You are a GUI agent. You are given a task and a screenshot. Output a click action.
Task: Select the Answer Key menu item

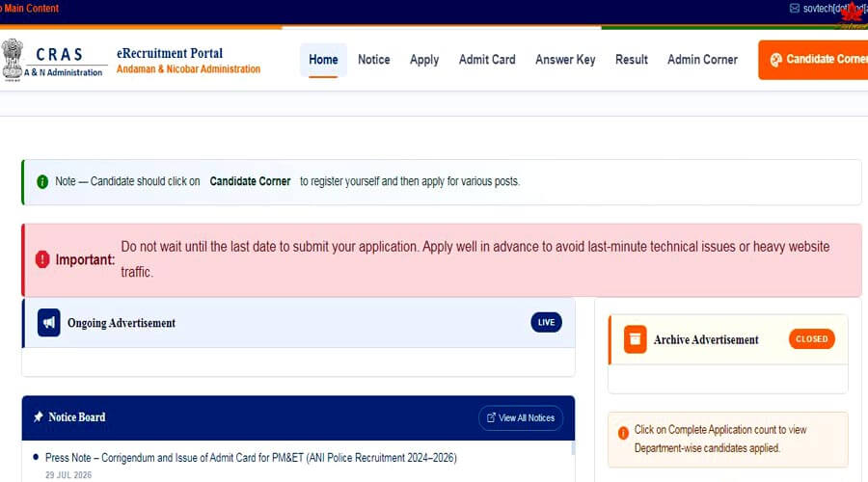tap(565, 60)
